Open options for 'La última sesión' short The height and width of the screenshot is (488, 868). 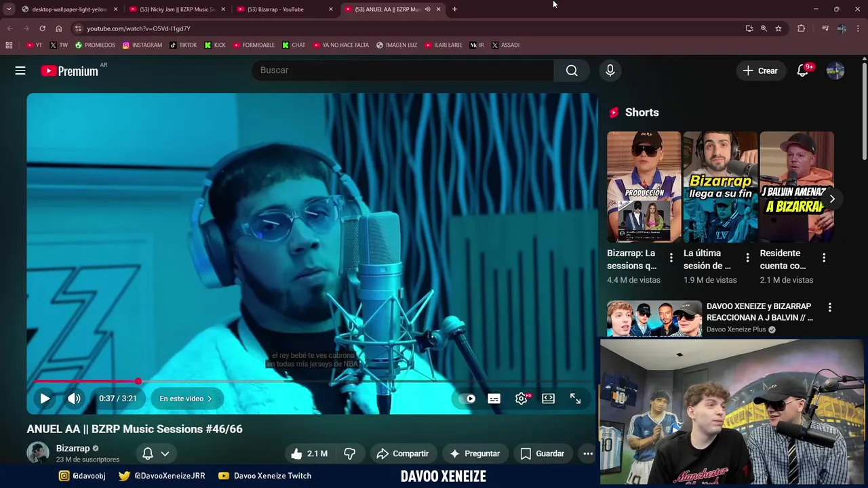tap(747, 258)
